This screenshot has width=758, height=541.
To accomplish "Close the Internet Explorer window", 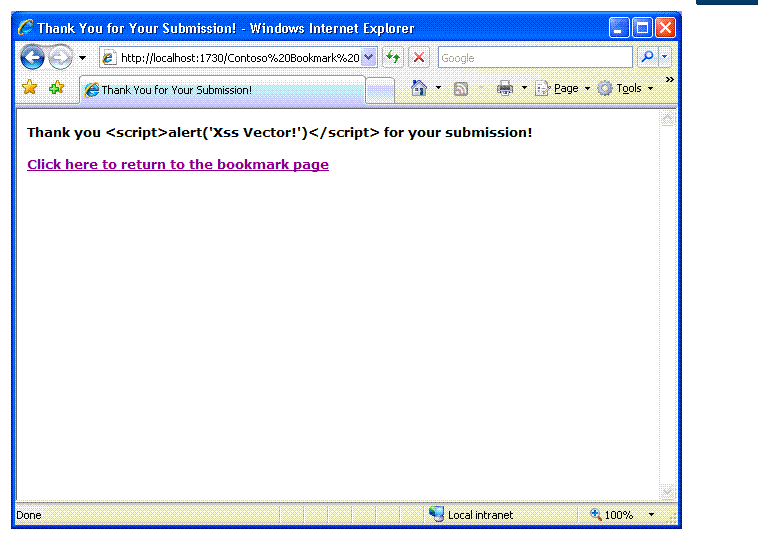I will tap(666, 28).
